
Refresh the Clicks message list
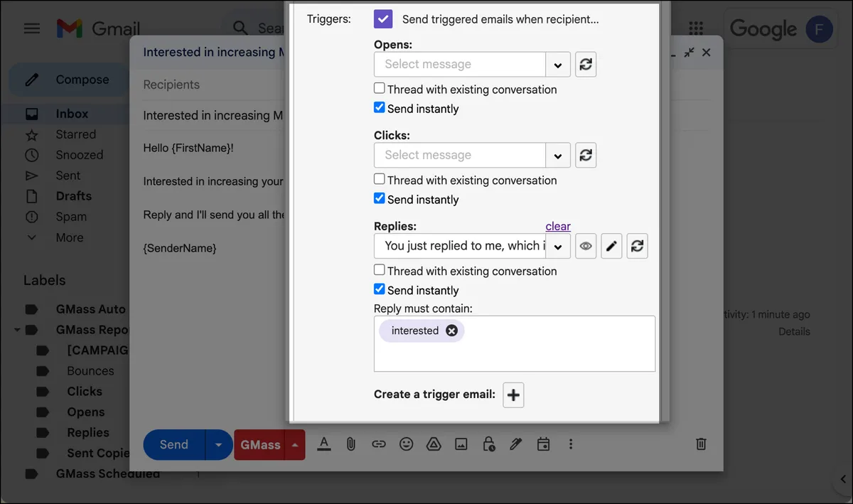pos(586,155)
